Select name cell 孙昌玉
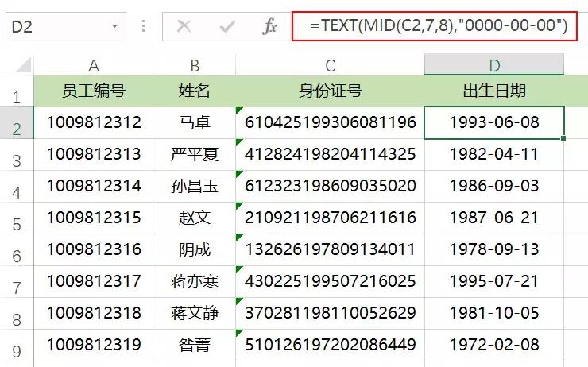588x367 pixels. 194,187
